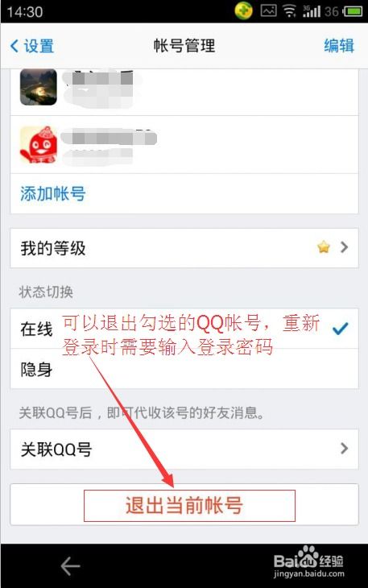Screen dimensions: 368x588
Task: Tap the blue checkmark beside 在线
Action: tap(341, 329)
